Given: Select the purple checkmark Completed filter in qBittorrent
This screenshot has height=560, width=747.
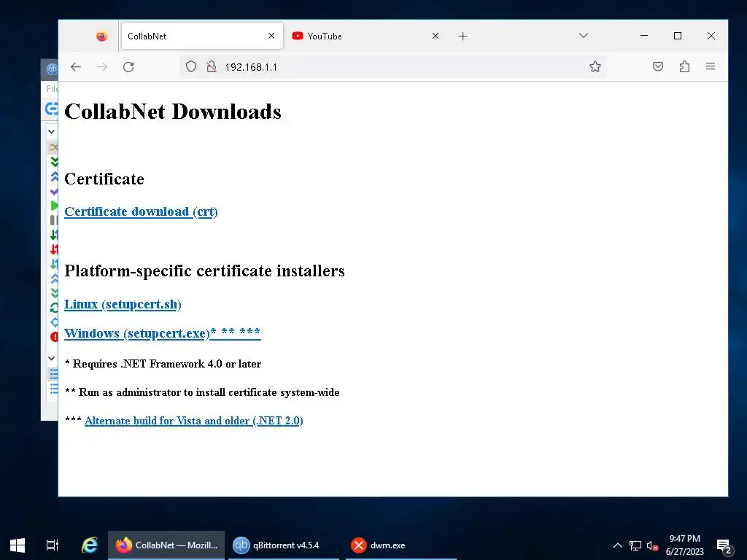Looking at the screenshot, I should click(54, 192).
